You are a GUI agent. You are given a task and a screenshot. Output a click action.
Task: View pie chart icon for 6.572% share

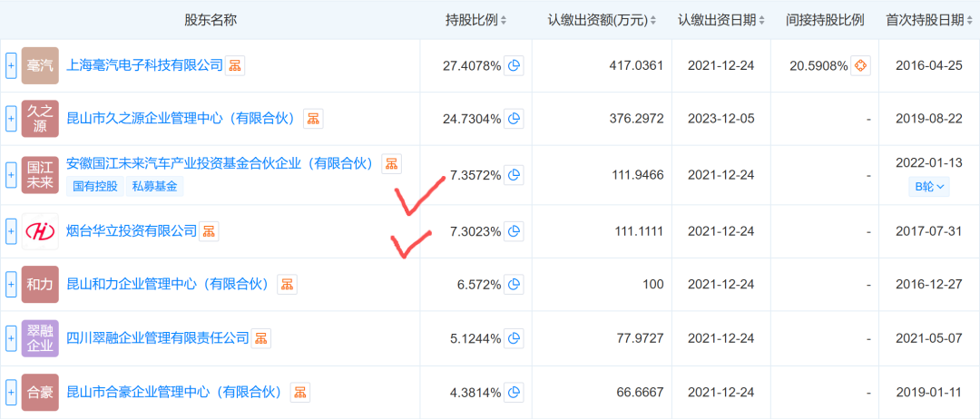pyautogui.click(x=513, y=285)
